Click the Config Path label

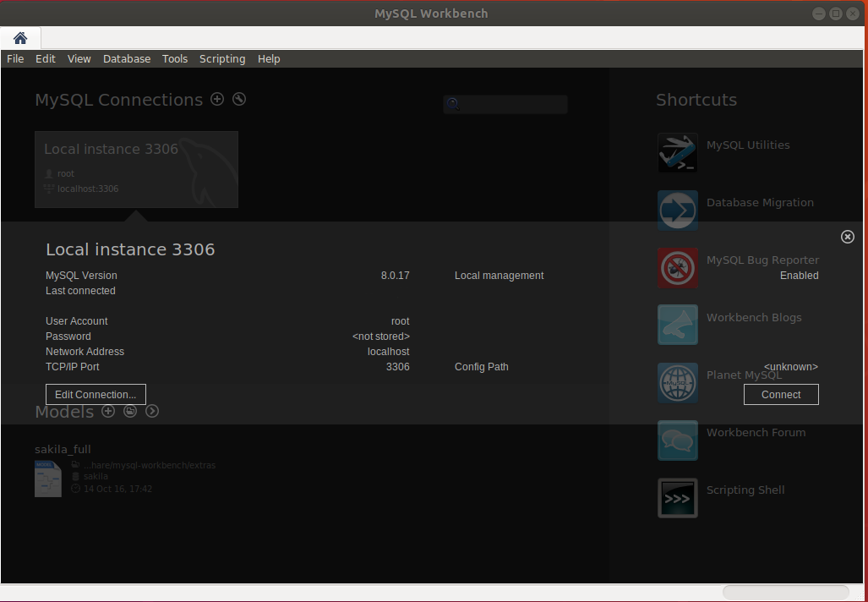(482, 367)
